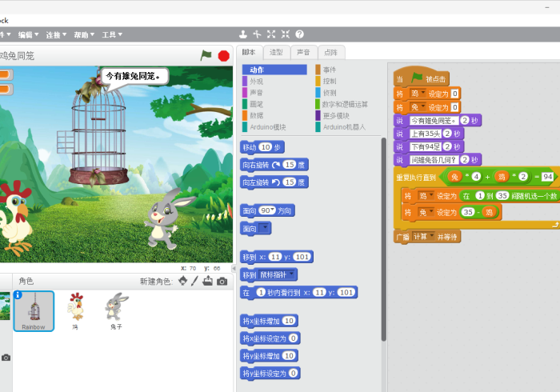This screenshot has height=392, width=560.
Task: Click the shrink sprite icon in the toolbar
Action: (285, 34)
